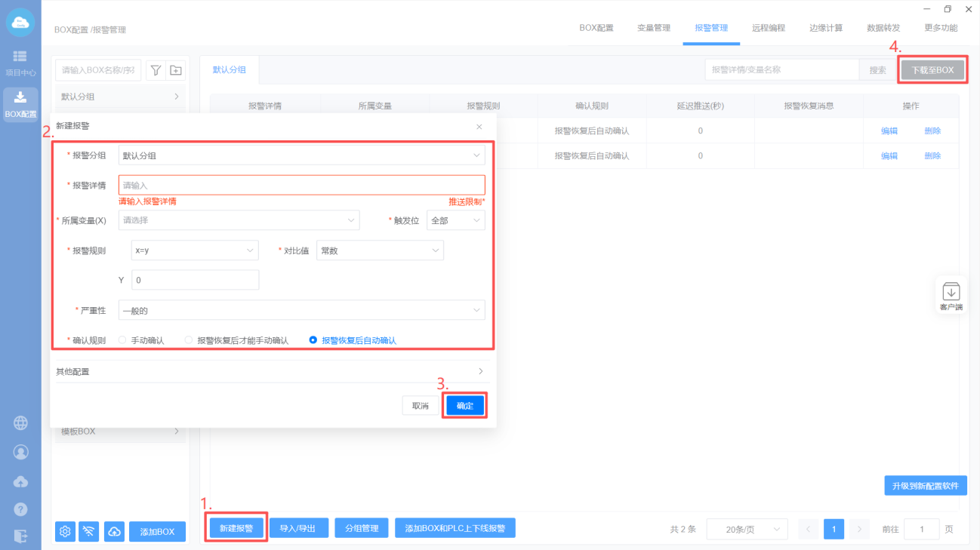Screen dimensions: 980x550
Task: Switch to the 边缘计算 tab
Action: [x=825, y=28]
